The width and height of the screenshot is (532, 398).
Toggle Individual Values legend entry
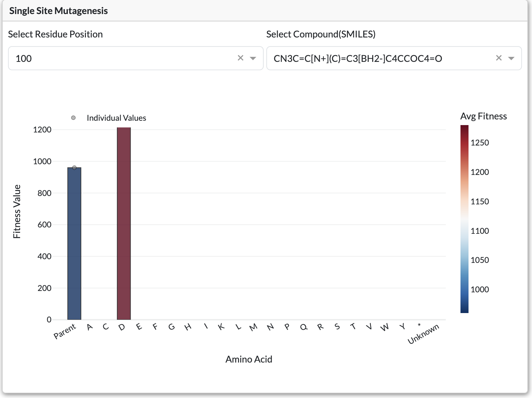pyautogui.click(x=116, y=118)
